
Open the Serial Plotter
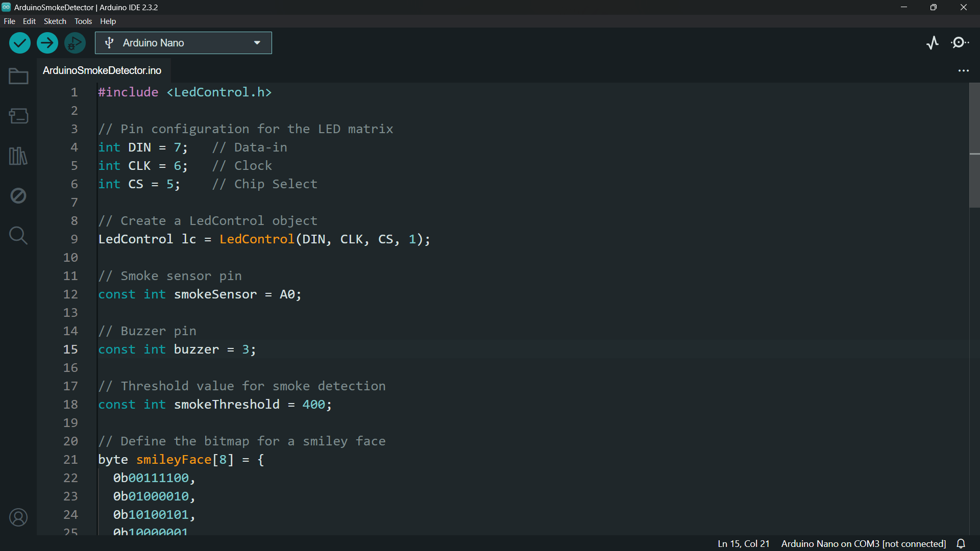(x=933, y=43)
